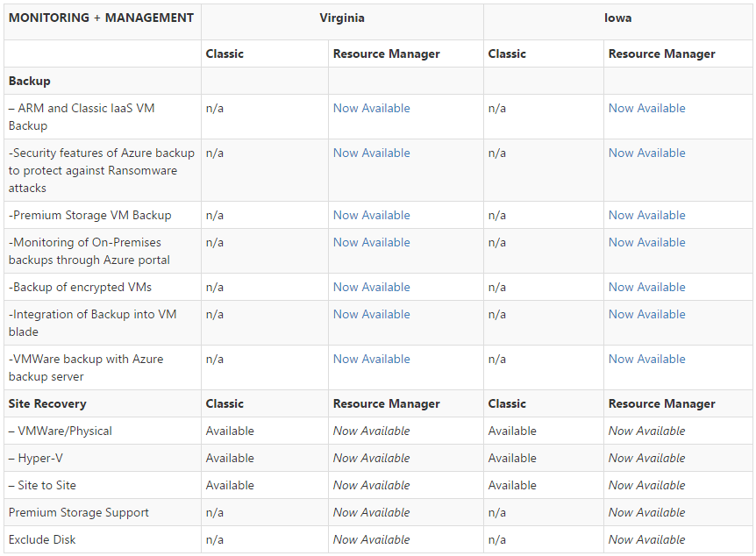
Task: Select the '– Site to Site' row label
Action: 42,485
